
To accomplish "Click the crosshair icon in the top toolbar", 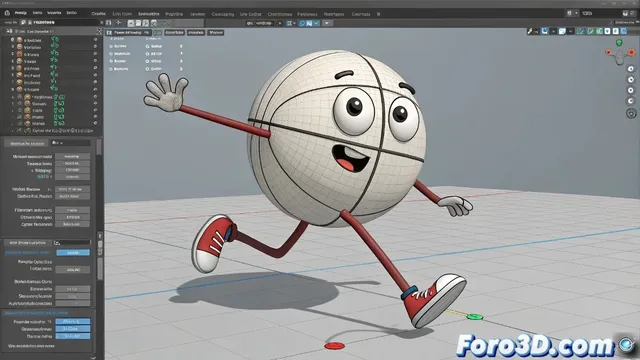I will (119, 23).
